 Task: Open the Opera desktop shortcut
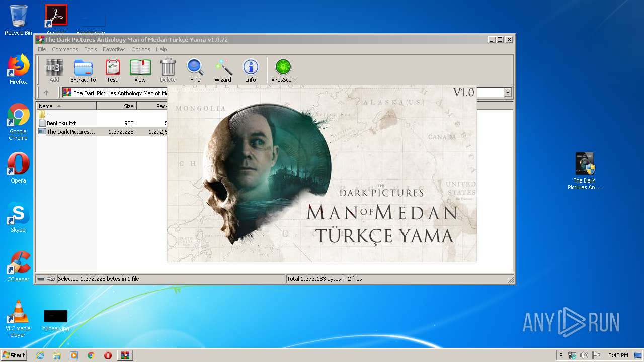[18, 168]
